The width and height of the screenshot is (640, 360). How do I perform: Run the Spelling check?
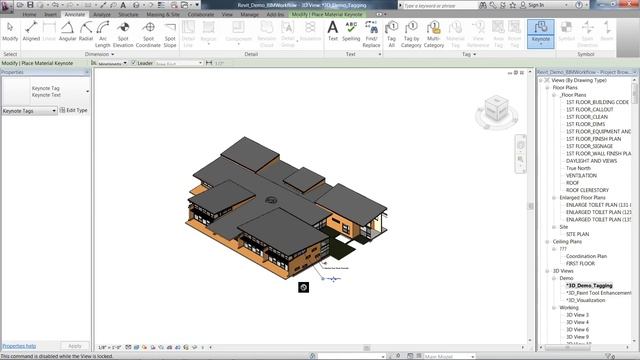(351, 32)
